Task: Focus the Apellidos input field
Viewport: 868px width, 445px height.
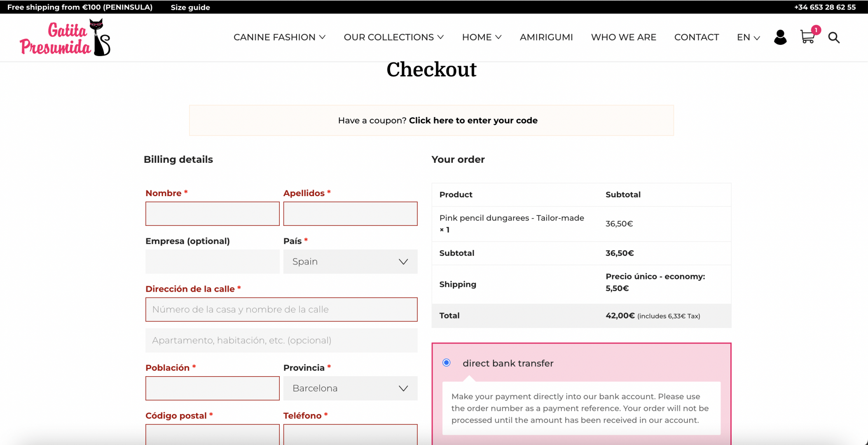Action: [350, 213]
